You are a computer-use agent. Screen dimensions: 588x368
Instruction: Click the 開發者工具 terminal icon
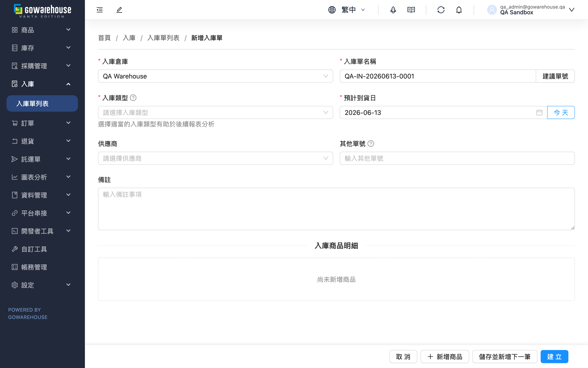click(14, 231)
